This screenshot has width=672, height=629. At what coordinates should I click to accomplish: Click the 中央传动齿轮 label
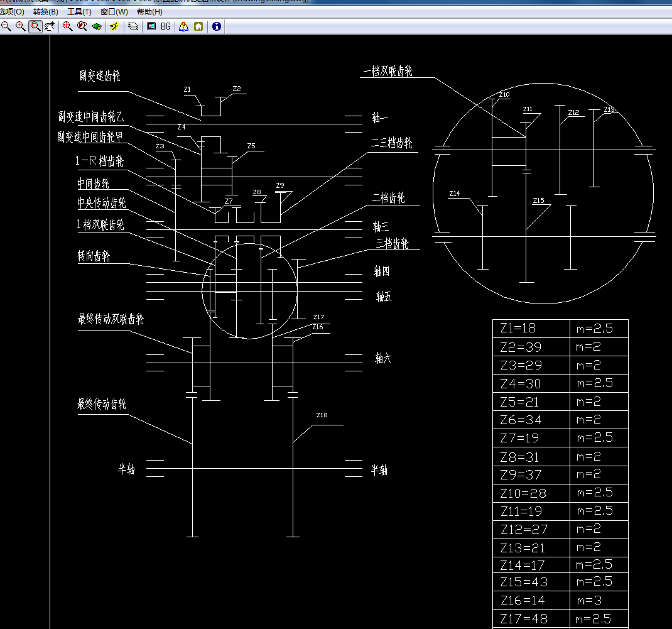pos(102,203)
